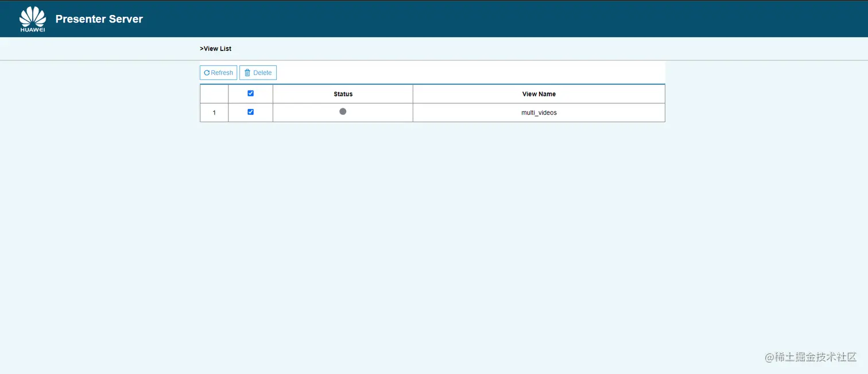Click the View Name column header

coord(539,94)
